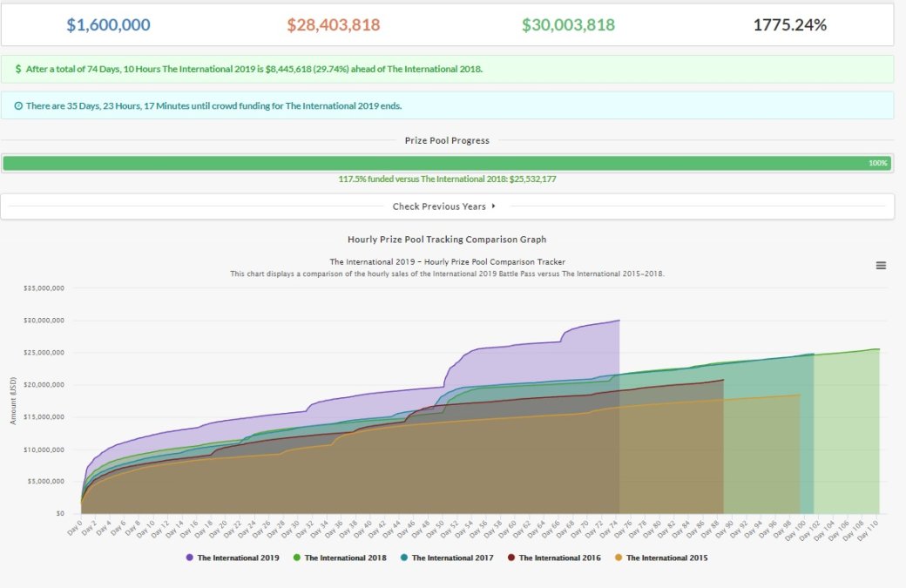Click the $20,000,000 y-axis label
Screen dimensions: 906x588
pyautogui.click(x=44, y=385)
